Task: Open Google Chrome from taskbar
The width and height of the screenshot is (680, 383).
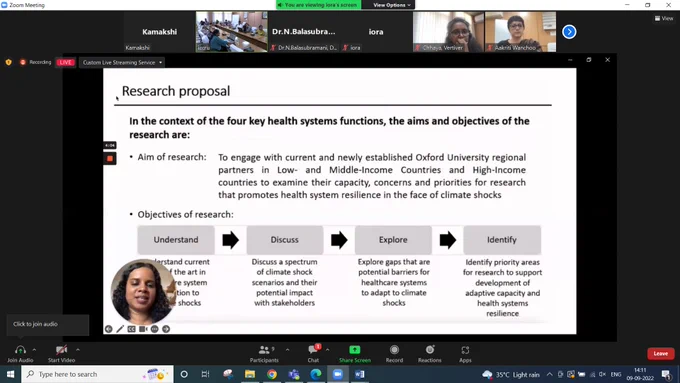Action: [272, 374]
